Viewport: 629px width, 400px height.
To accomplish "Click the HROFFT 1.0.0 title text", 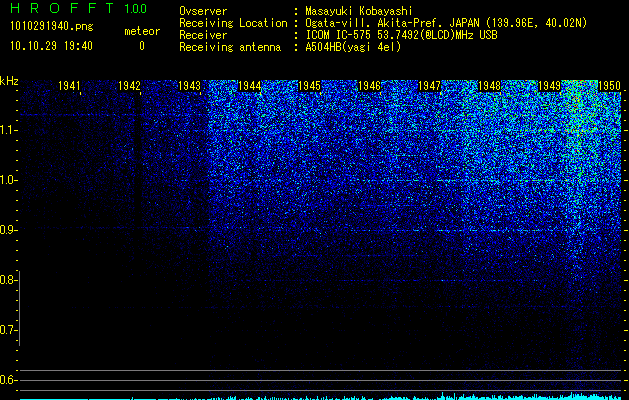I will pos(78,8).
